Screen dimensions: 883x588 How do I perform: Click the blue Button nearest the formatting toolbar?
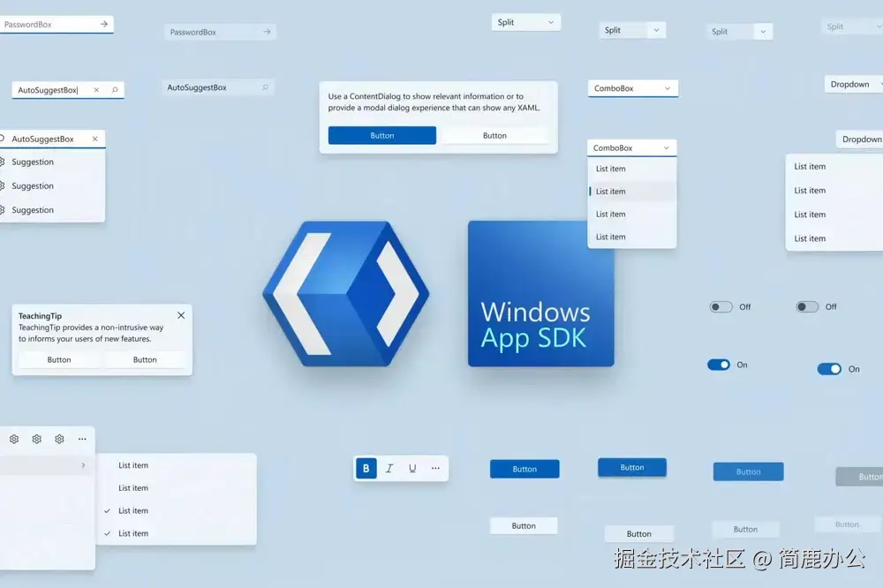point(525,469)
